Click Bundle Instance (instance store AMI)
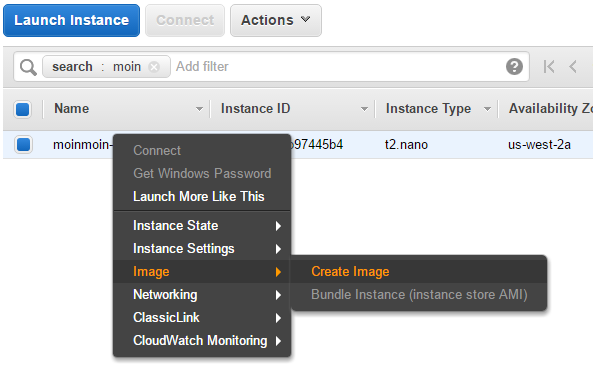The height and width of the screenshot is (365, 593). 419,295
